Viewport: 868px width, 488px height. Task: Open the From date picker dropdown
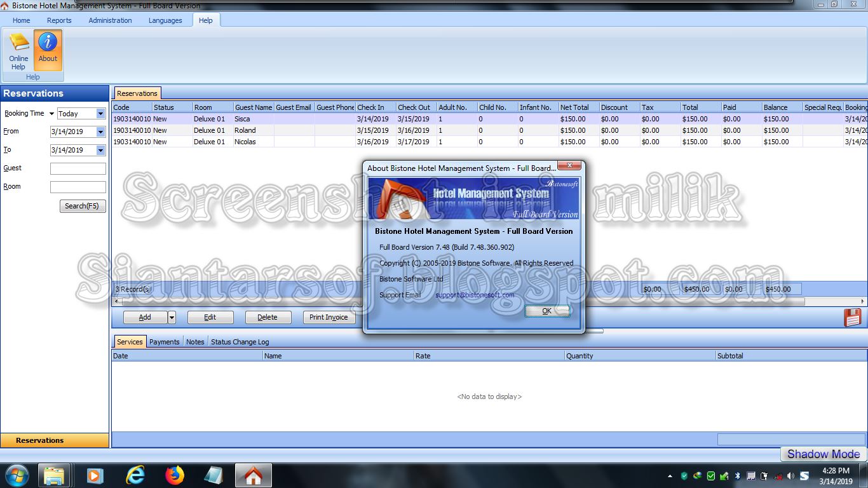point(100,132)
